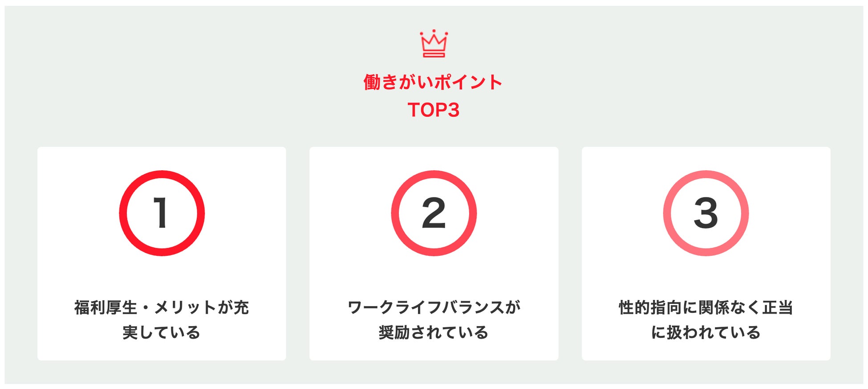The width and height of the screenshot is (868, 389).
Task: Click the 実している second text line
Action: [162, 332]
